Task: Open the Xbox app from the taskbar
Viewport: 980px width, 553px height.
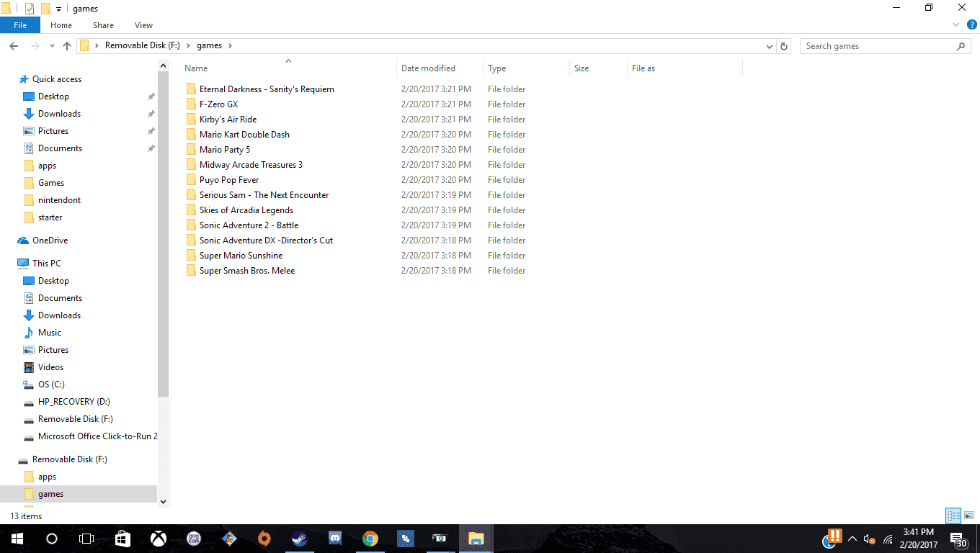Action: [x=159, y=539]
